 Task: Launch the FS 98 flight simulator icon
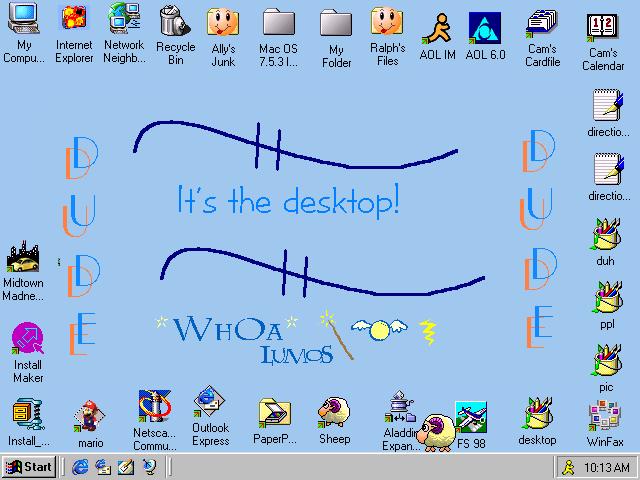471,417
